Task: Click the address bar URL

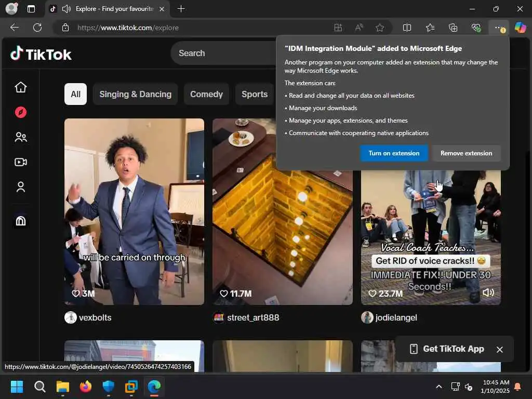Action: point(128,28)
